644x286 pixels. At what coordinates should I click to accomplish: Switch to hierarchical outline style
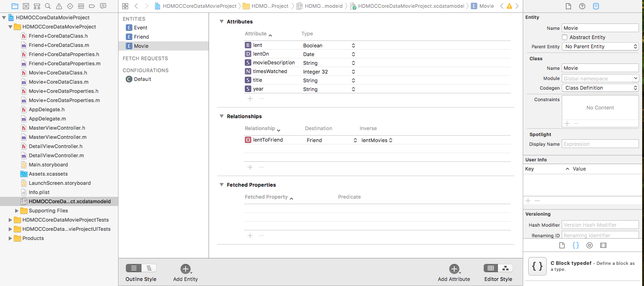pos(149,268)
